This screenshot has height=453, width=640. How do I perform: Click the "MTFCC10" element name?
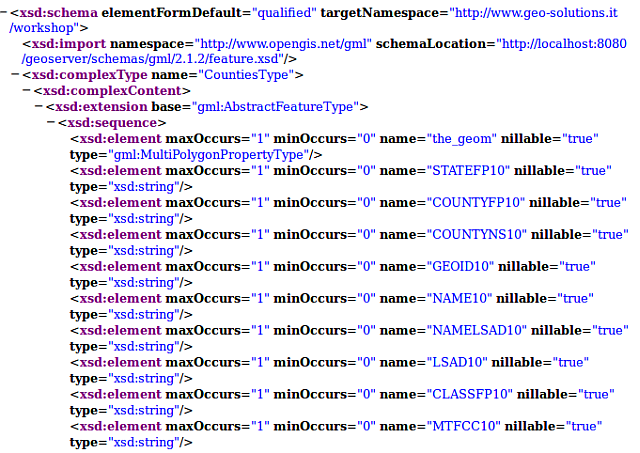click(x=464, y=426)
